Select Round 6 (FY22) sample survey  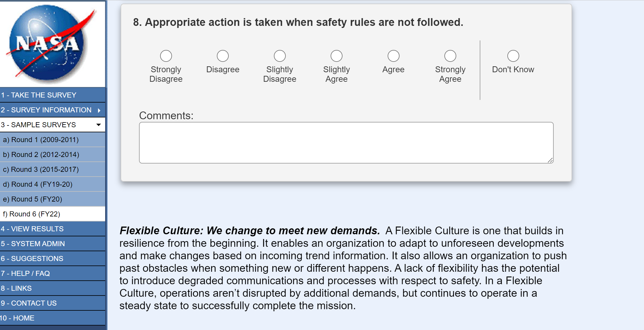click(x=31, y=214)
